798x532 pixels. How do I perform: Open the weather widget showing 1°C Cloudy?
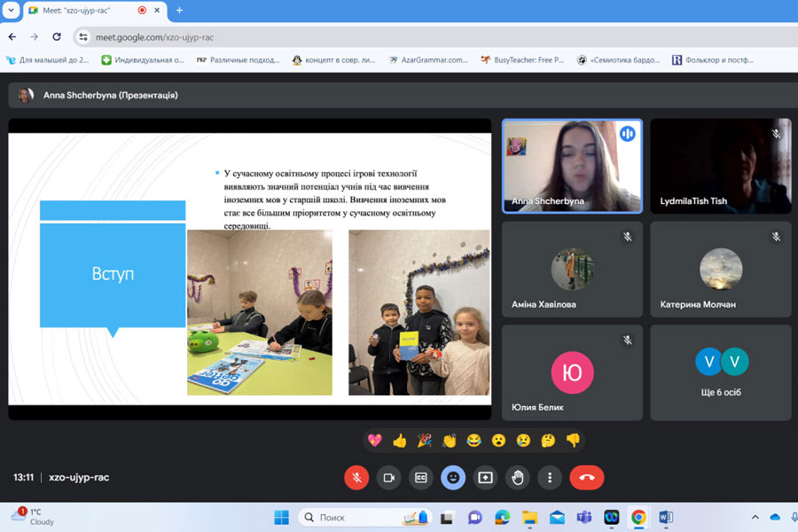pos(33,516)
